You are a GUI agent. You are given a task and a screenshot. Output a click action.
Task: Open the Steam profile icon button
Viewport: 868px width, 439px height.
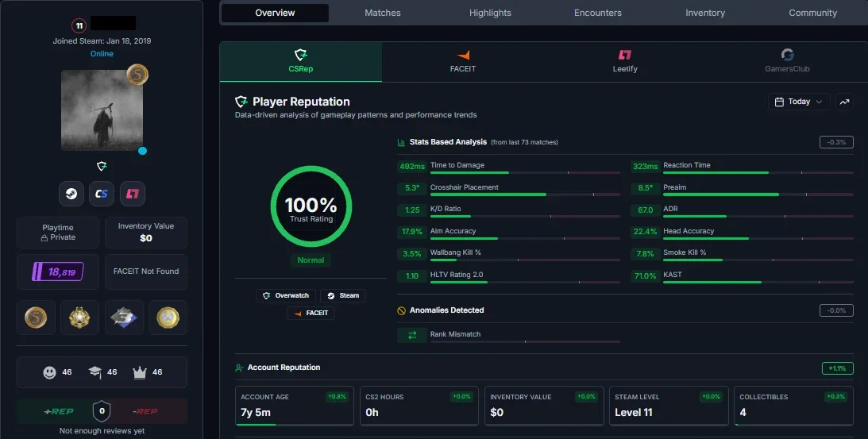tap(71, 194)
